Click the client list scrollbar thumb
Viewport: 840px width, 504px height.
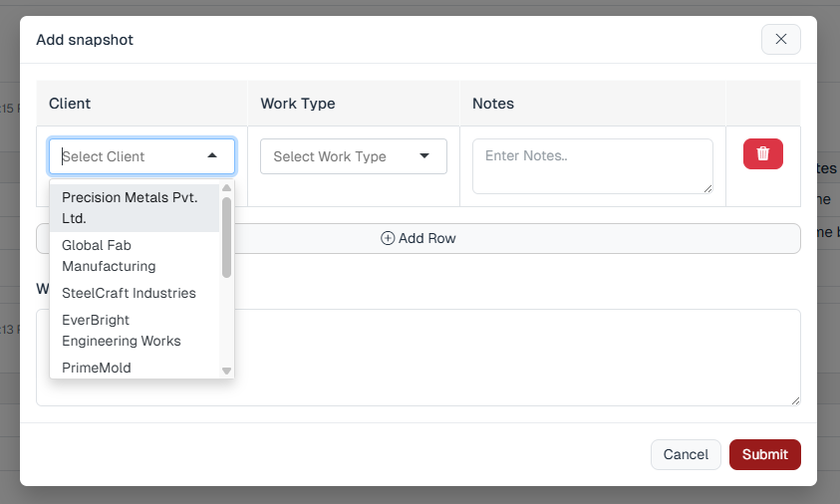(x=226, y=236)
